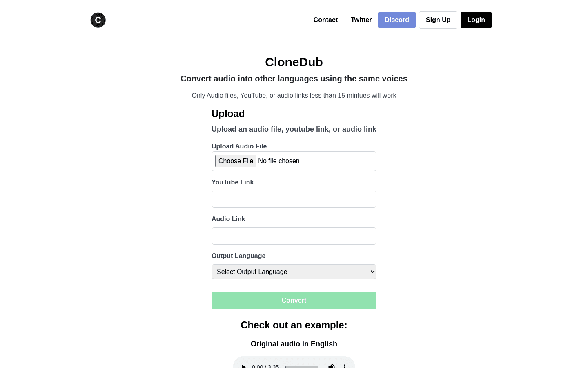
Task: Open the Select Output Language dropdown
Action: [294, 272]
